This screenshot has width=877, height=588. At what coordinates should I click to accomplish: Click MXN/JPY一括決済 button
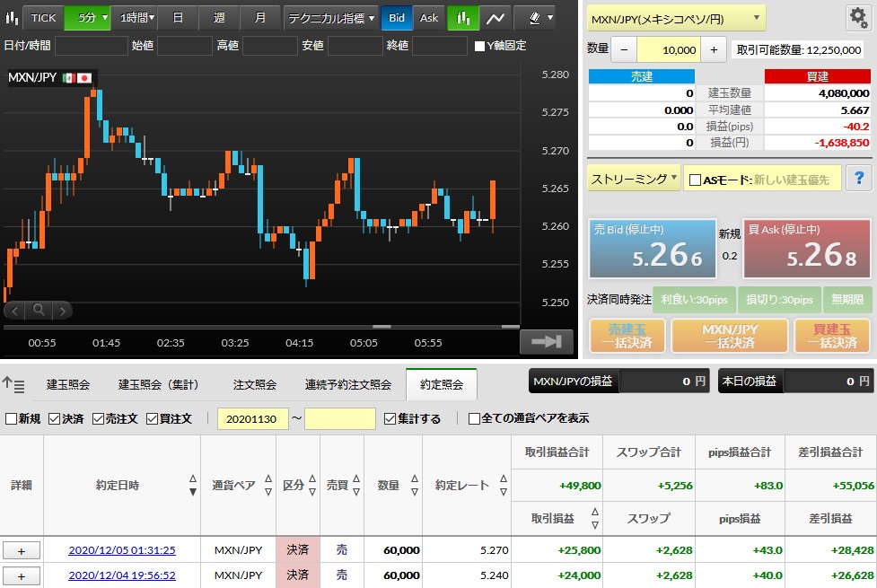click(x=730, y=336)
